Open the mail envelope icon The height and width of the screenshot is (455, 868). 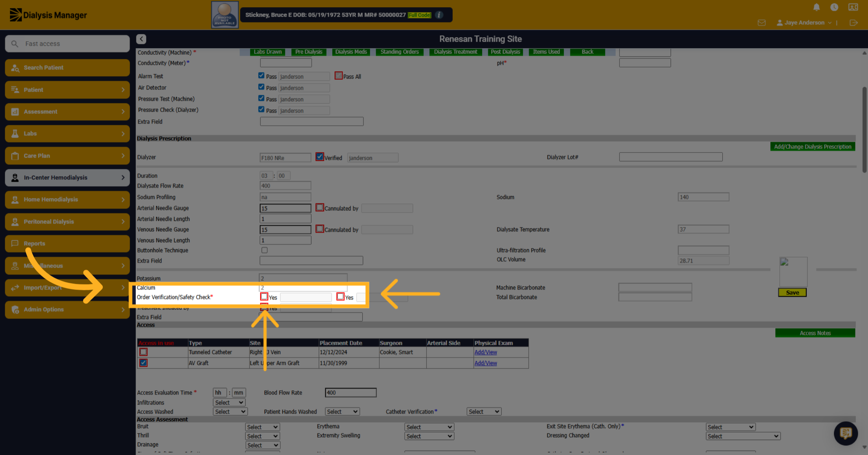(761, 23)
